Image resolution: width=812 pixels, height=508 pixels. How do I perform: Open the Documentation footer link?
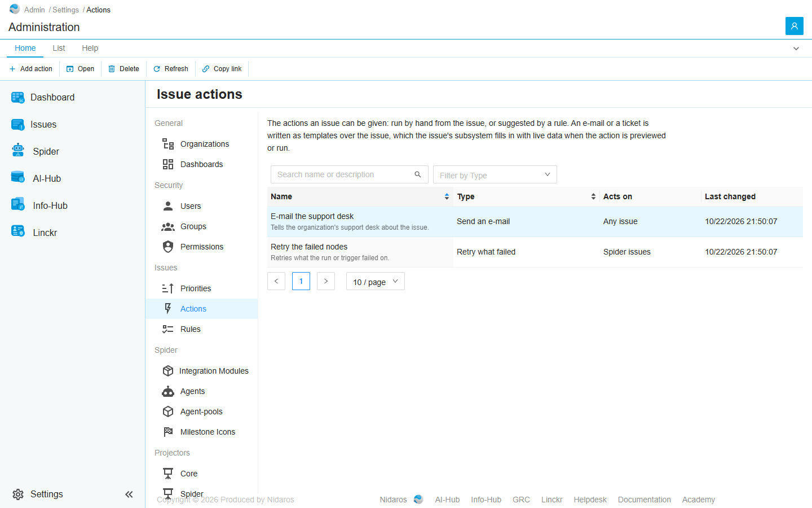tap(645, 500)
